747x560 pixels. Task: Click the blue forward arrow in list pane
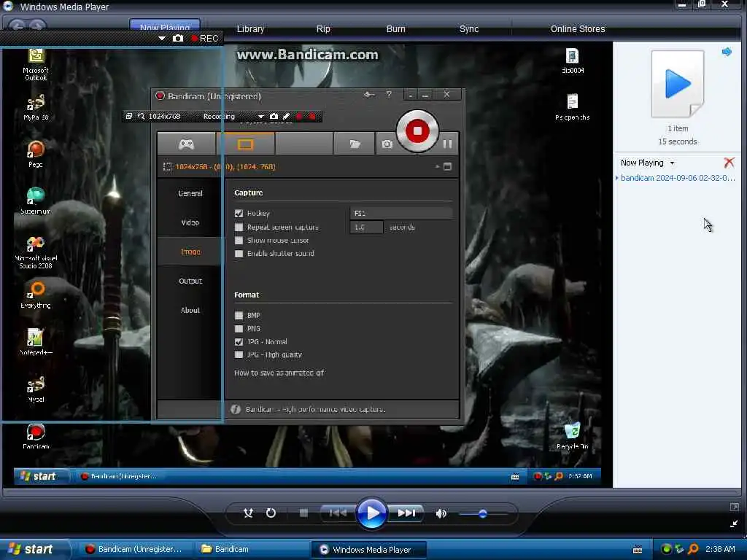pos(727,52)
